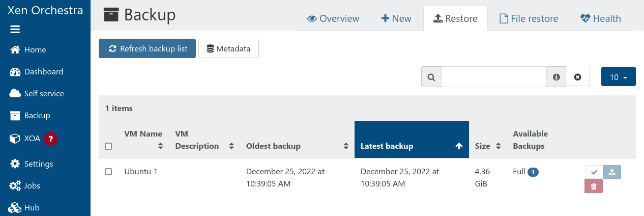Screen dimensions: 644x216
Task: Check the Ubuntu 1 row checkbox
Action: (108, 172)
